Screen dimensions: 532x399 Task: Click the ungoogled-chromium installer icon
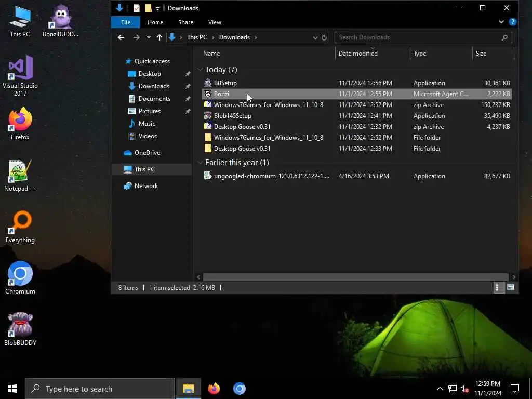[x=208, y=176]
